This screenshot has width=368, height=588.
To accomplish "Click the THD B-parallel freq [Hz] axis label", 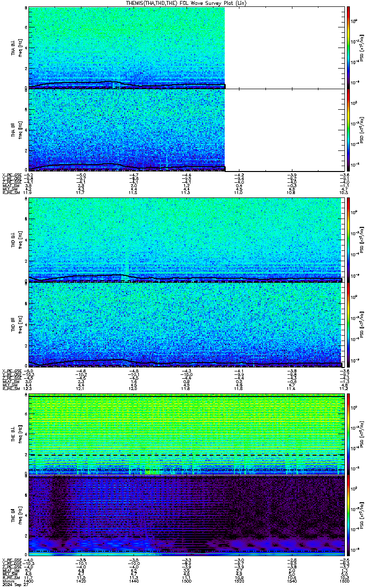I will 22,324.
